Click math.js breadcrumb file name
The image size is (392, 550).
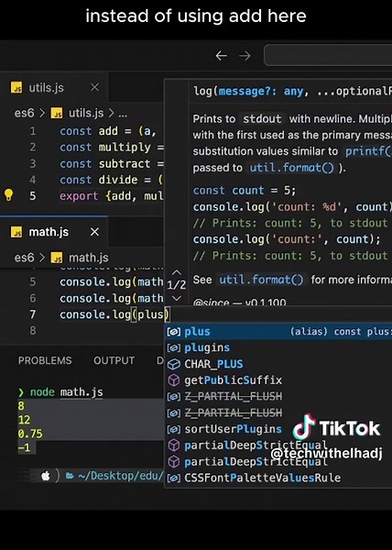pos(88,258)
